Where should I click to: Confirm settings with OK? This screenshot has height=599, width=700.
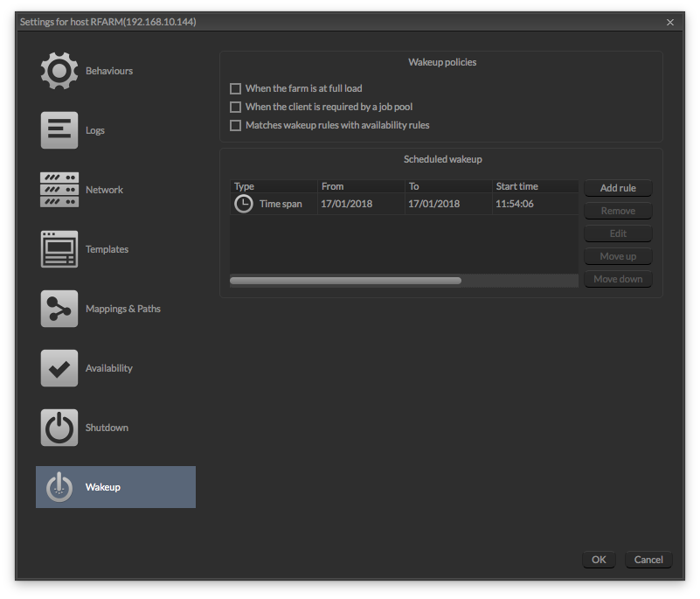pyautogui.click(x=599, y=560)
